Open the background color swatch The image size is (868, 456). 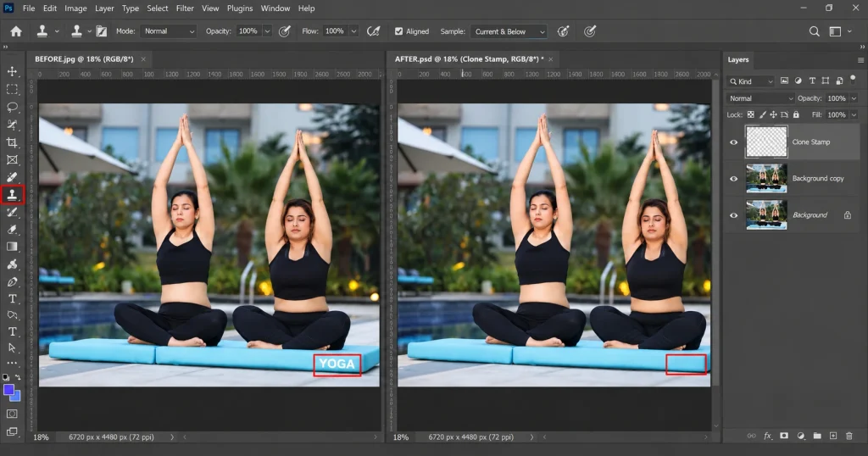tap(17, 398)
